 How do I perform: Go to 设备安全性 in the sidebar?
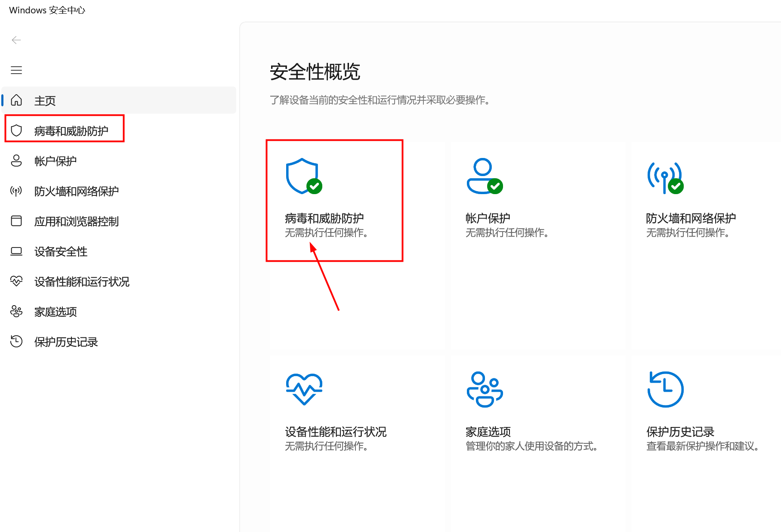coord(119,251)
